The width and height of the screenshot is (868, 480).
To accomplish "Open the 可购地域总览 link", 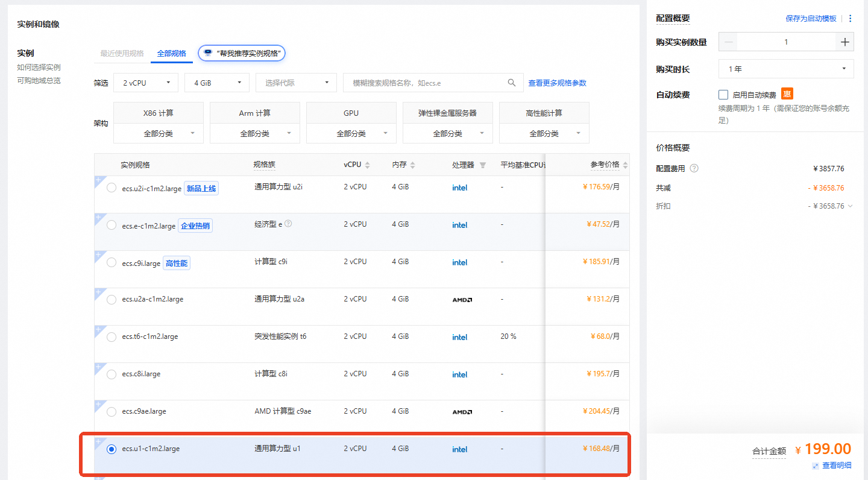I will [x=39, y=80].
